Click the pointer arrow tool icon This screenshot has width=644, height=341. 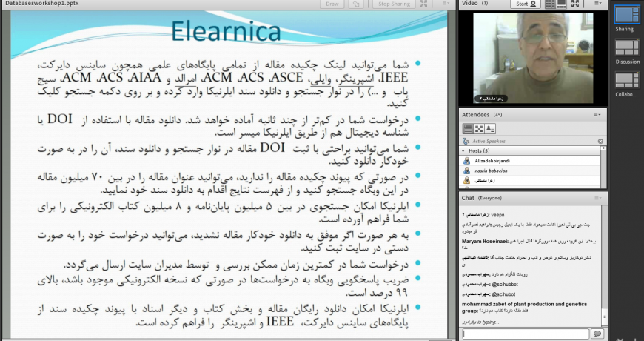pyautogui.click(x=355, y=4)
